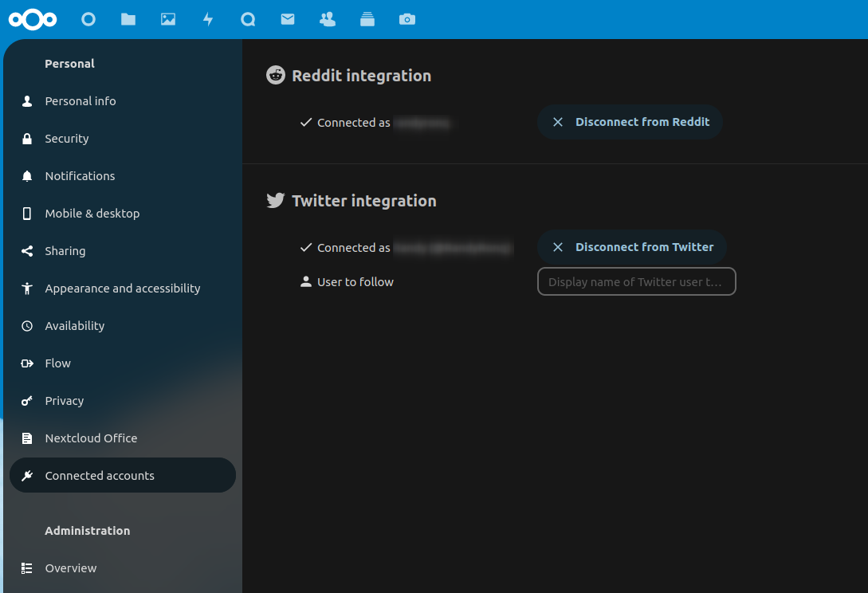Open Privacy settings
This screenshot has height=593, width=868.
65,400
